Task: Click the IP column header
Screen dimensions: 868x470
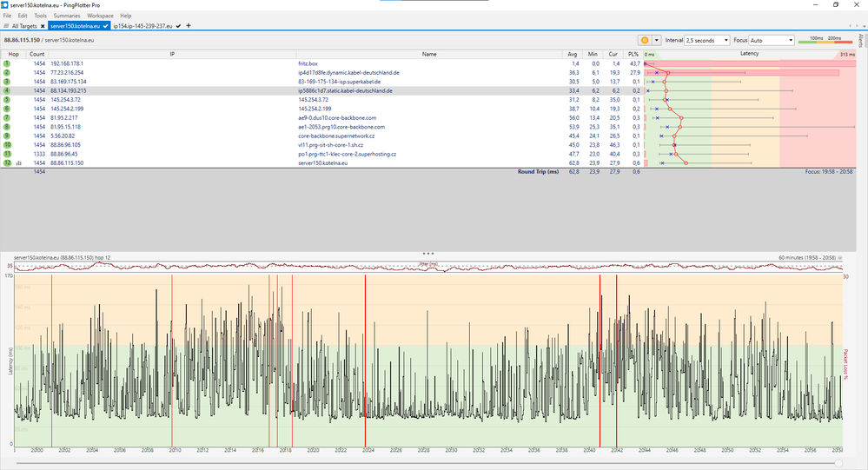Action: pyautogui.click(x=172, y=54)
